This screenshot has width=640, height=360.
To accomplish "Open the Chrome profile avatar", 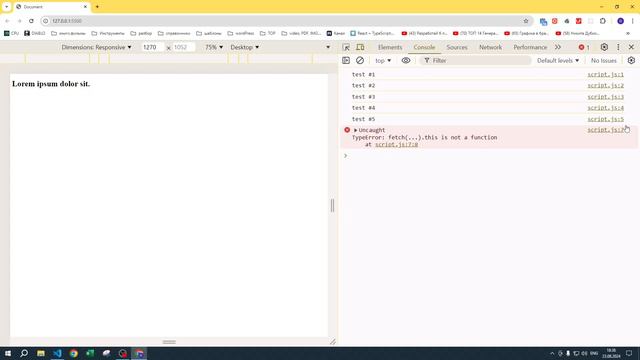I will pyautogui.click(x=620, y=21).
